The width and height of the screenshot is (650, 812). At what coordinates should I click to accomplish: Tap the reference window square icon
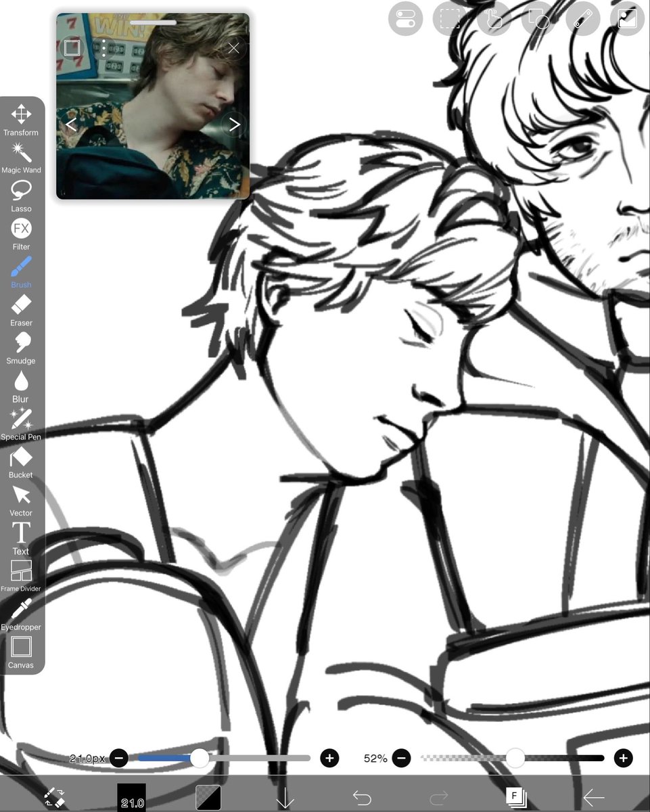coord(72,48)
